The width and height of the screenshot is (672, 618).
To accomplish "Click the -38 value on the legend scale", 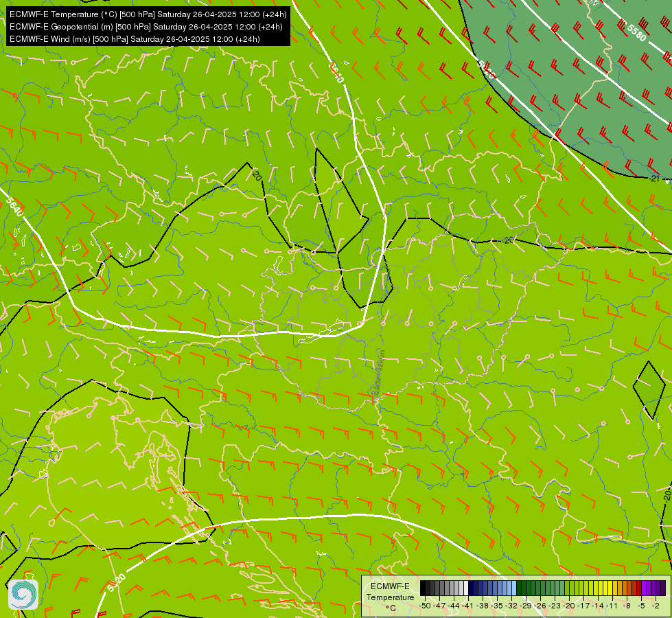I will [483, 606].
